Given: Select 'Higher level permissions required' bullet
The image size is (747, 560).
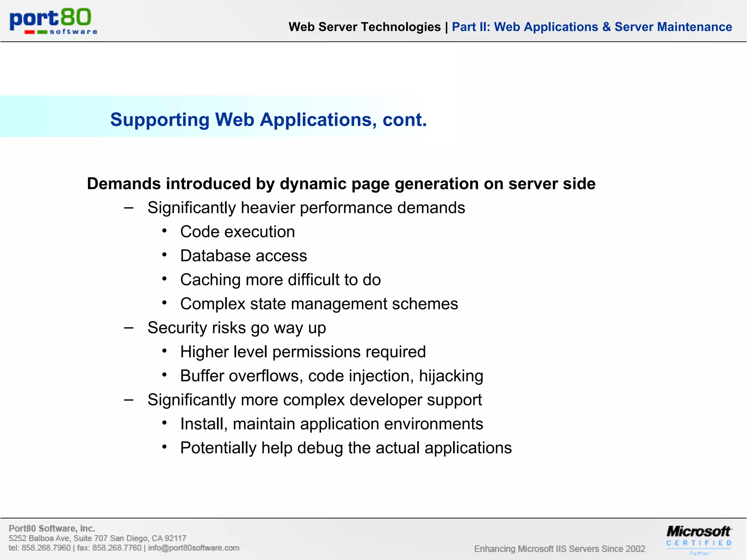Looking at the screenshot, I should (303, 352).
